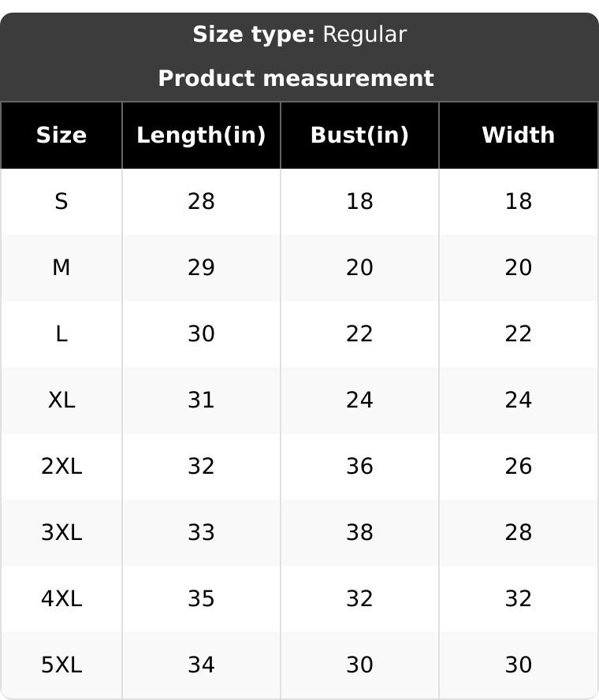Screen dimensions: 599x700
Task: Select the L size row label
Action: click(x=61, y=334)
